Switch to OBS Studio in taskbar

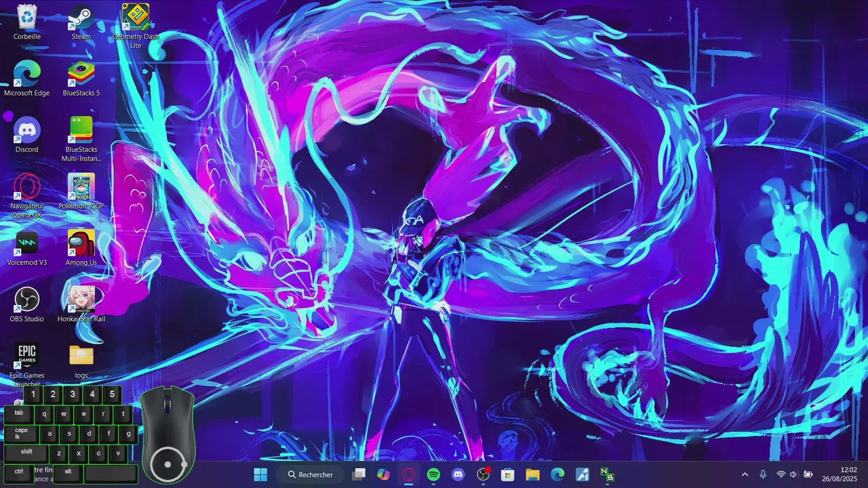pos(484,474)
